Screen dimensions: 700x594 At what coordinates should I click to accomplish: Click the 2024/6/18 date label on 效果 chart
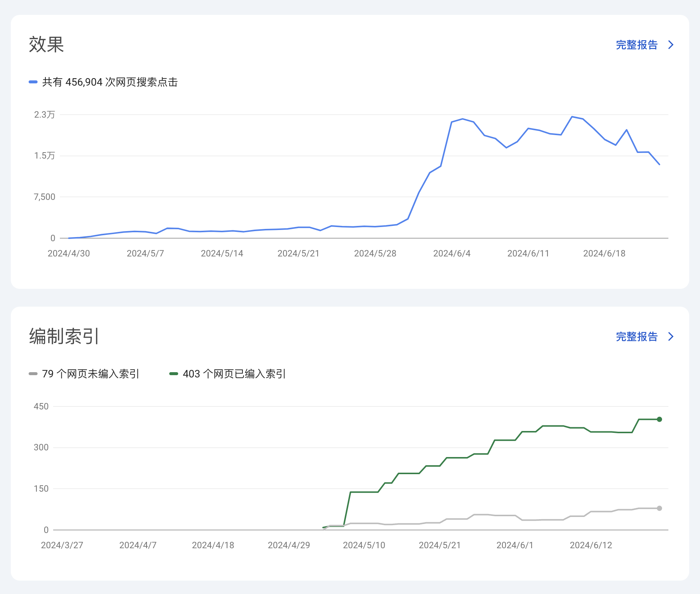point(604,253)
